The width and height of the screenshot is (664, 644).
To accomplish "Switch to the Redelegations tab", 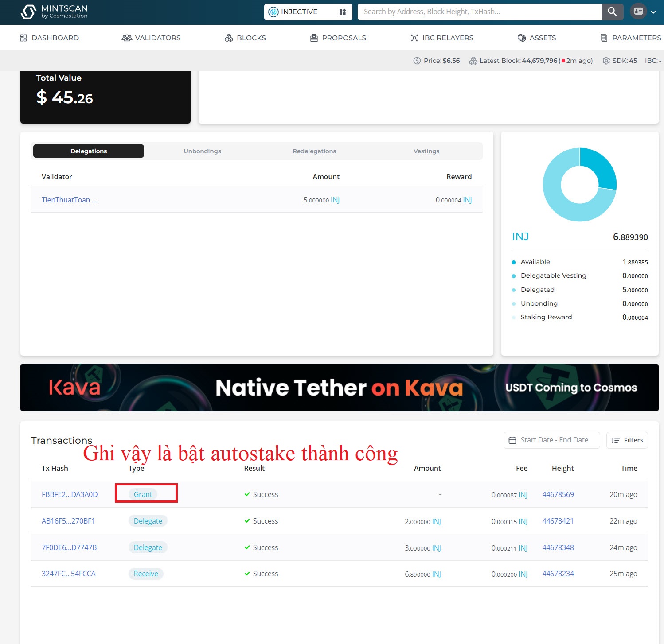I will pyautogui.click(x=314, y=151).
